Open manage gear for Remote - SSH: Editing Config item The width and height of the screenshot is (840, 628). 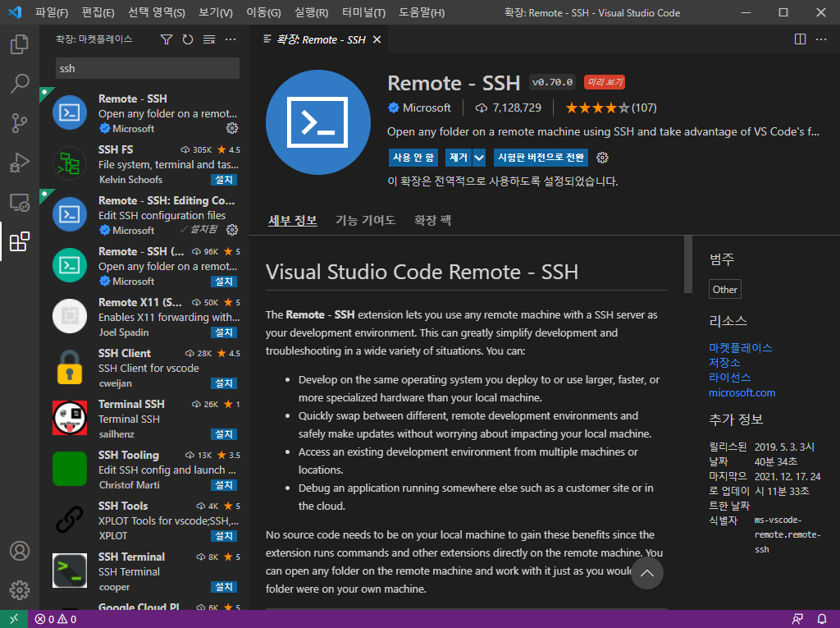[232, 230]
